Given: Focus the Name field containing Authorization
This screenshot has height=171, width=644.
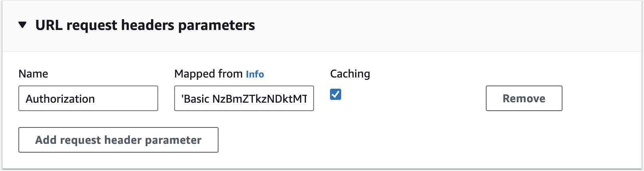Looking at the screenshot, I should click(88, 98).
